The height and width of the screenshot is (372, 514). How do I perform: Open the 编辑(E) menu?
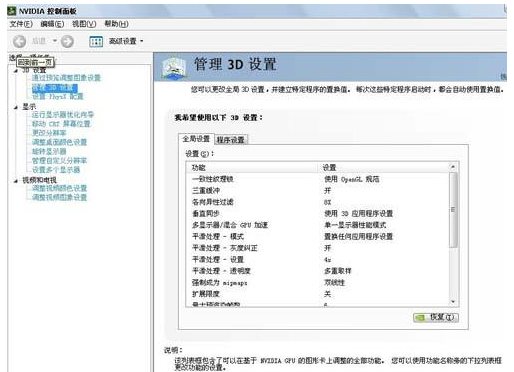(x=52, y=24)
